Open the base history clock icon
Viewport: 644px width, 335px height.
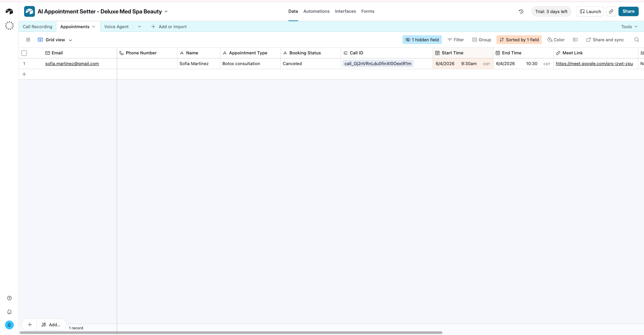click(x=521, y=11)
